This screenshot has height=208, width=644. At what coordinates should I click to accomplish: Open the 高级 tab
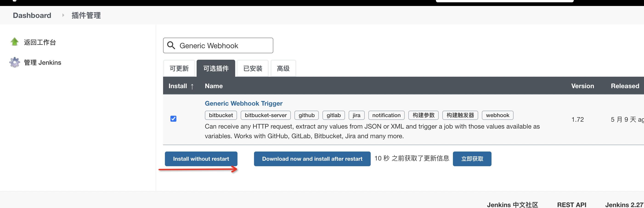point(283,68)
